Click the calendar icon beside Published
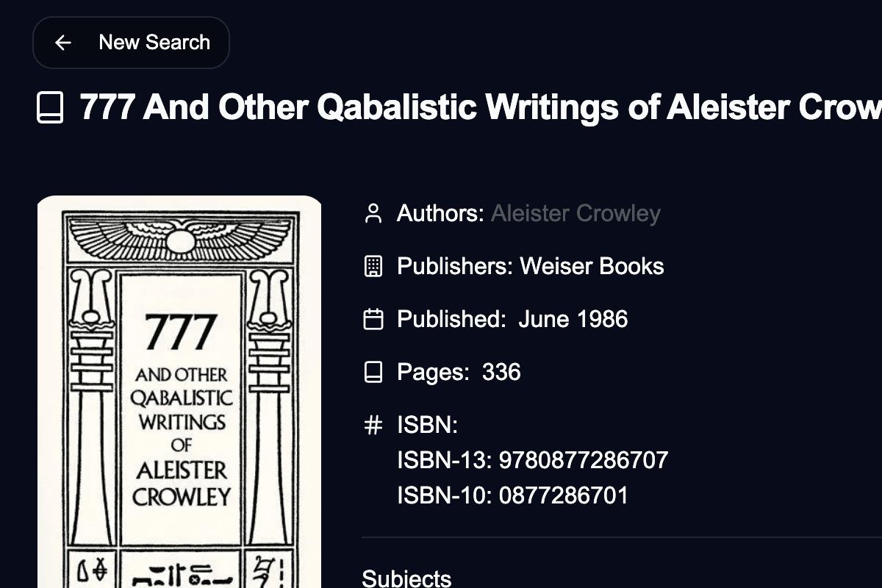 [x=373, y=320]
